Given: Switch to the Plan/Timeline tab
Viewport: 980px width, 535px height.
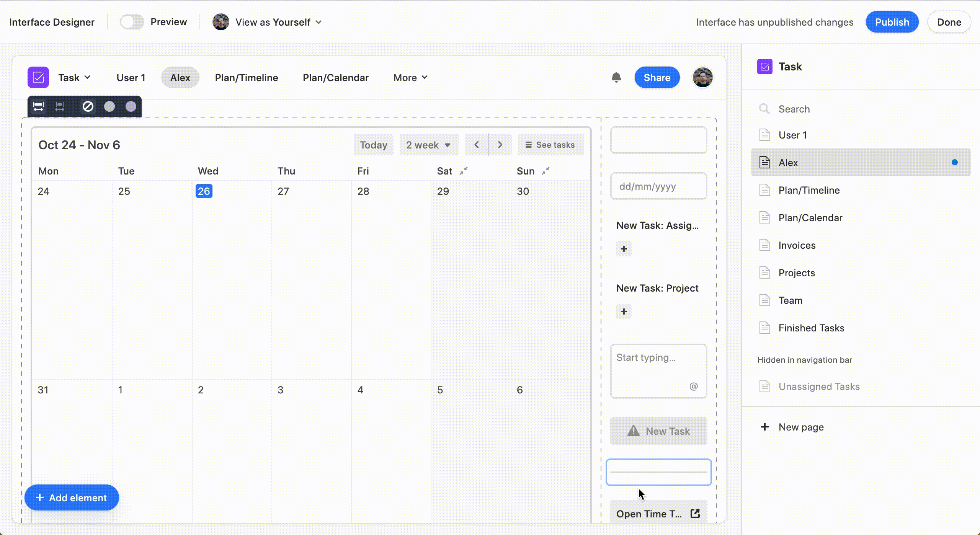Looking at the screenshot, I should pos(246,78).
